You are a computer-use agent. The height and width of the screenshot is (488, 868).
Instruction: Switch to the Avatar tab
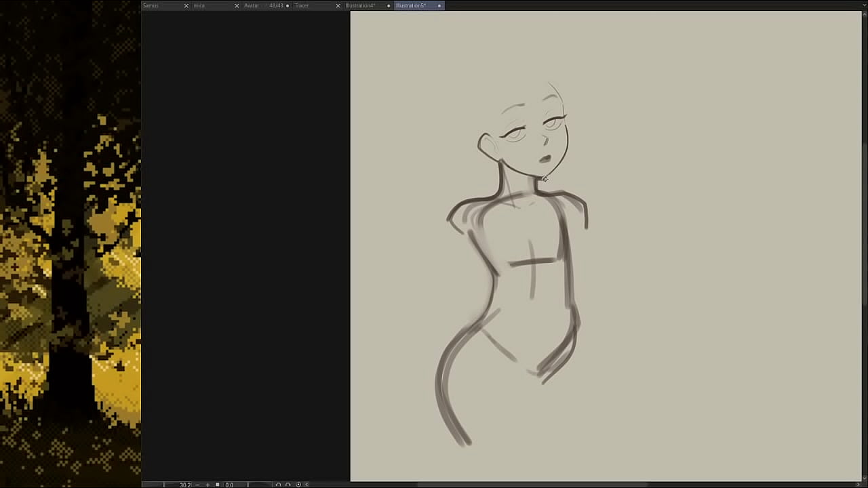click(x=251, y=5)
